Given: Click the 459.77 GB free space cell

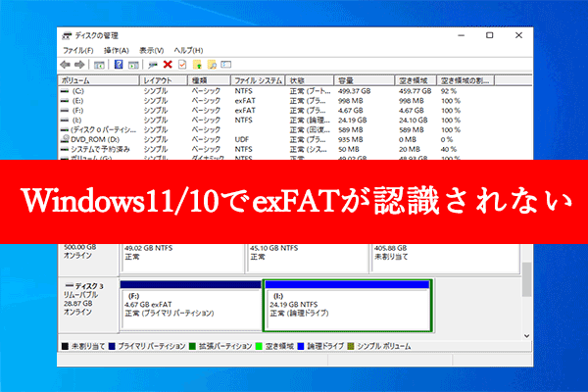Looking at the screenshot, I should (x=416, y=91).
